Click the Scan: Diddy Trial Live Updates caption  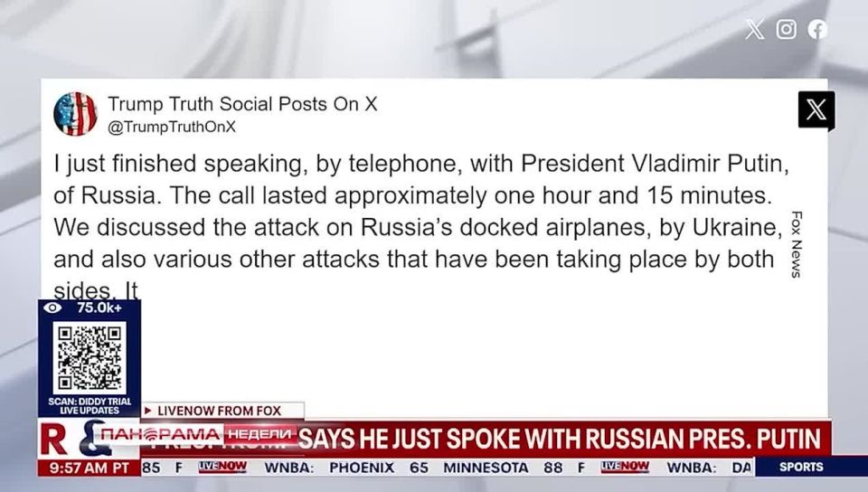tap(89, 406)
